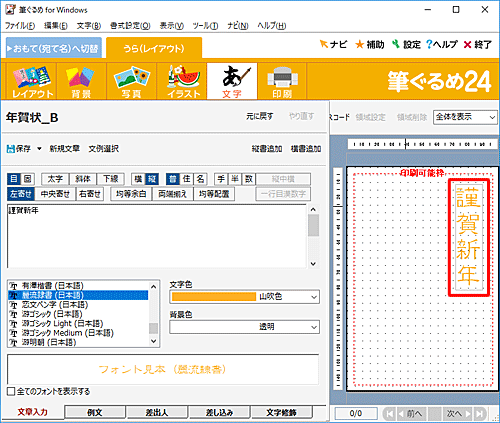This screenshot has height=423, width=500.
Task: Toggle the 固 fixed size button
Action: point(28,179)
